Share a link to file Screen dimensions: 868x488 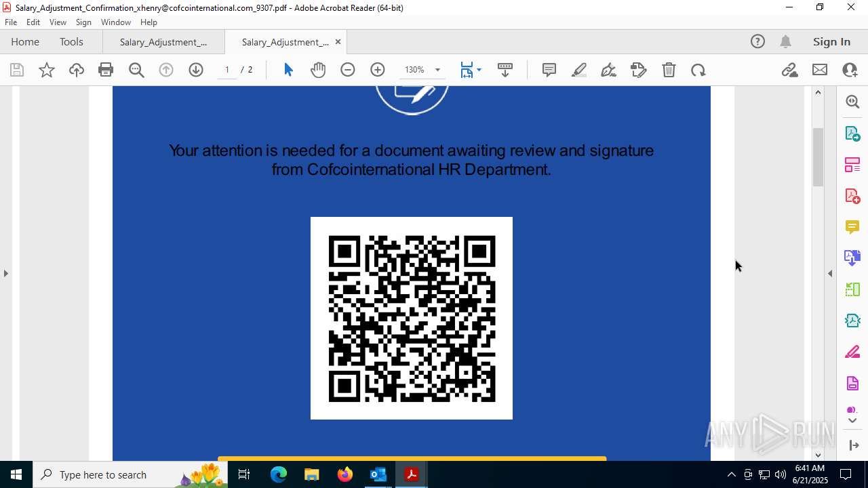click(789, 70)
